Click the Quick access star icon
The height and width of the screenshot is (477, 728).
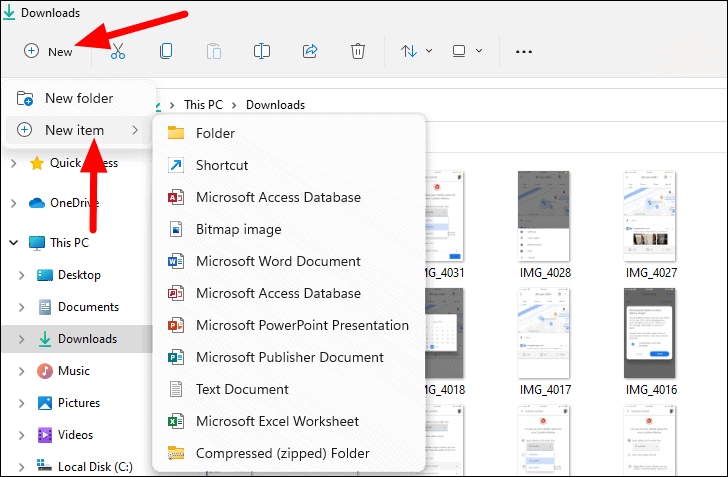click(x=37, y=163)
